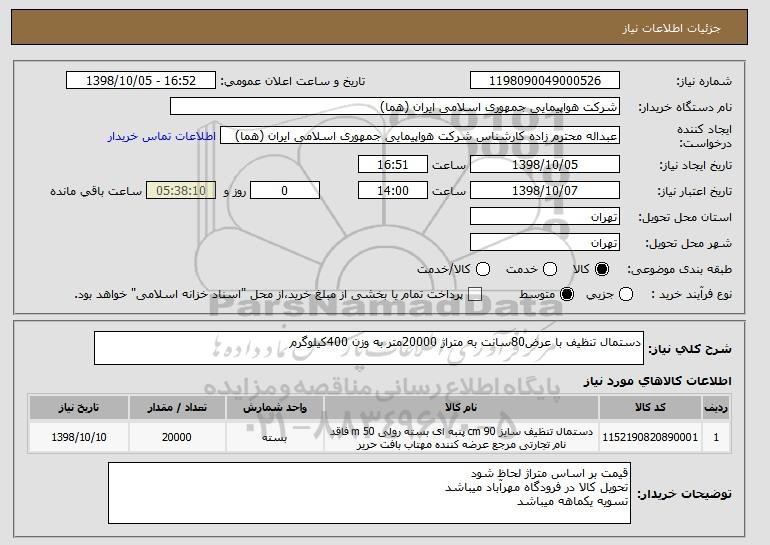This screenshot has width=770, height=545.
Task: Click the product name cell دستمال تنظیف
Action: point(462,437)
